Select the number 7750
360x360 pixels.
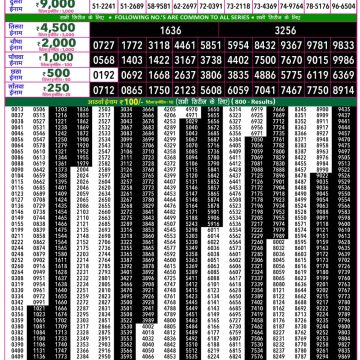point(317,90)
